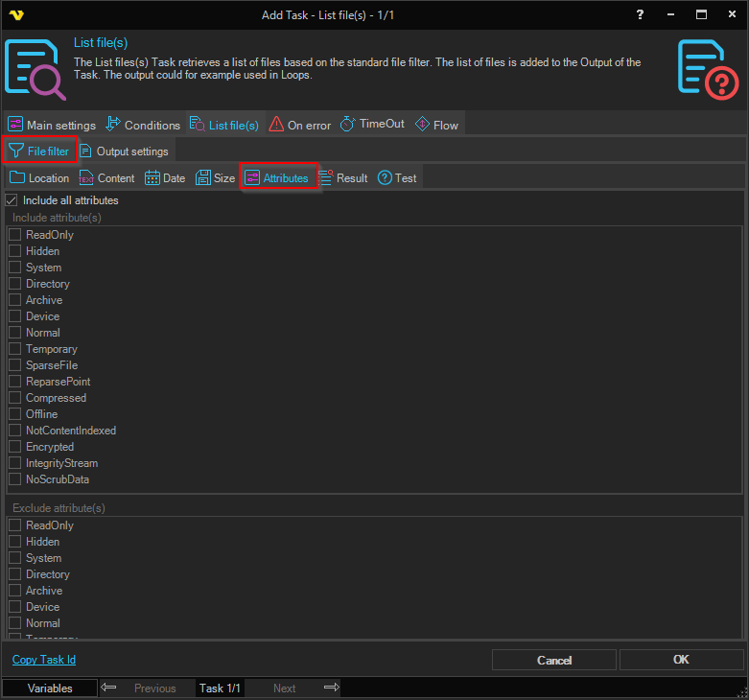Image resolution: width=749 pixels, height=700 pixels.
Task: Select the TimeOut tab
Action: [x=372, y=125]
